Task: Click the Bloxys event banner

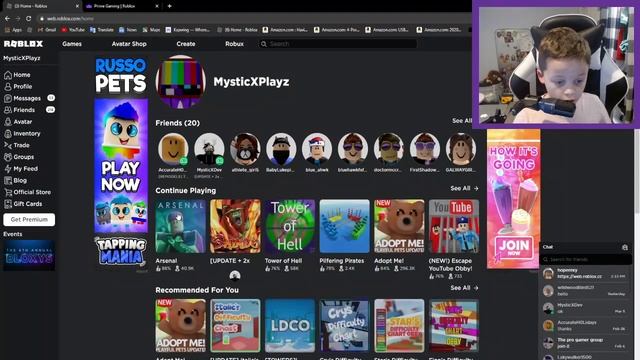Action: click(29, 255)
